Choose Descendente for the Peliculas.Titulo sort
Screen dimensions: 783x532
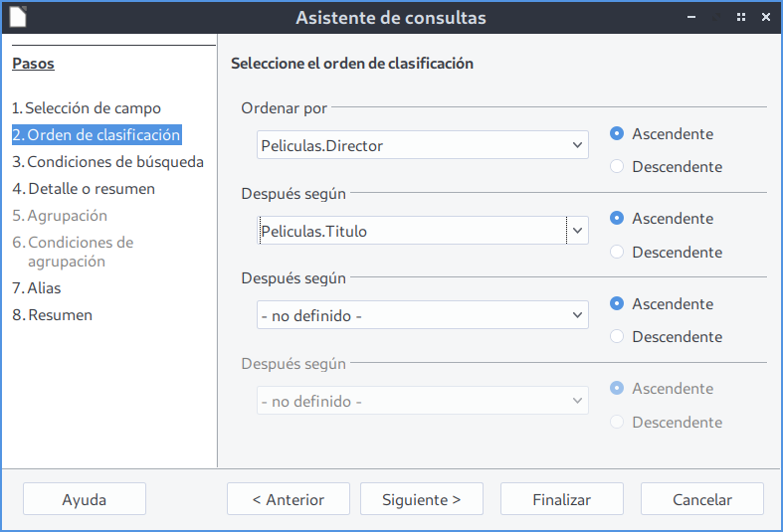617,253
